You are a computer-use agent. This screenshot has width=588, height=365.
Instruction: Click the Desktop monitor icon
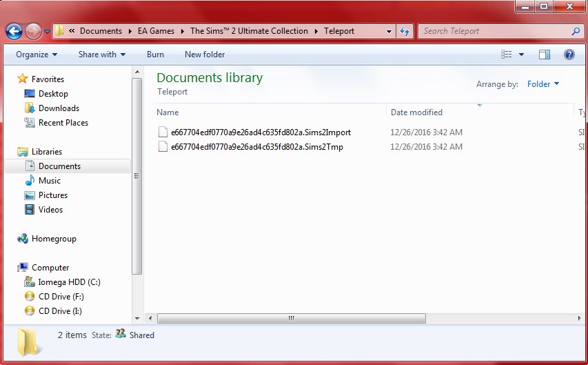(30, 94)
